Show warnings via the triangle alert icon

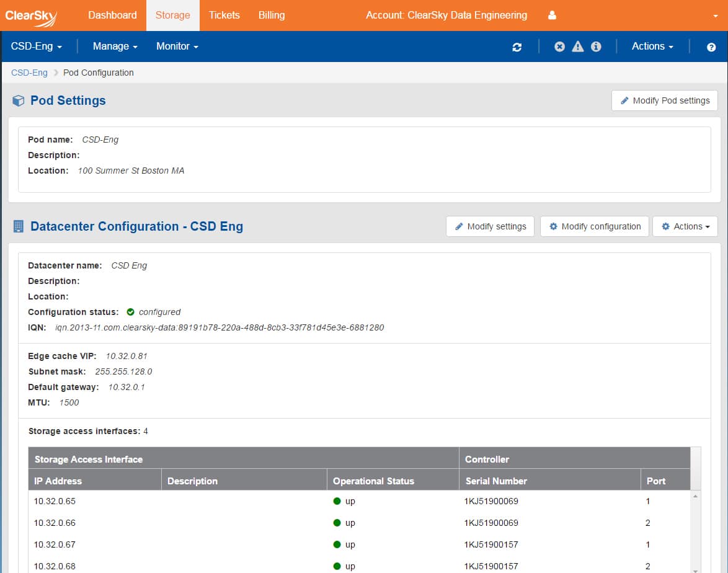577,47
